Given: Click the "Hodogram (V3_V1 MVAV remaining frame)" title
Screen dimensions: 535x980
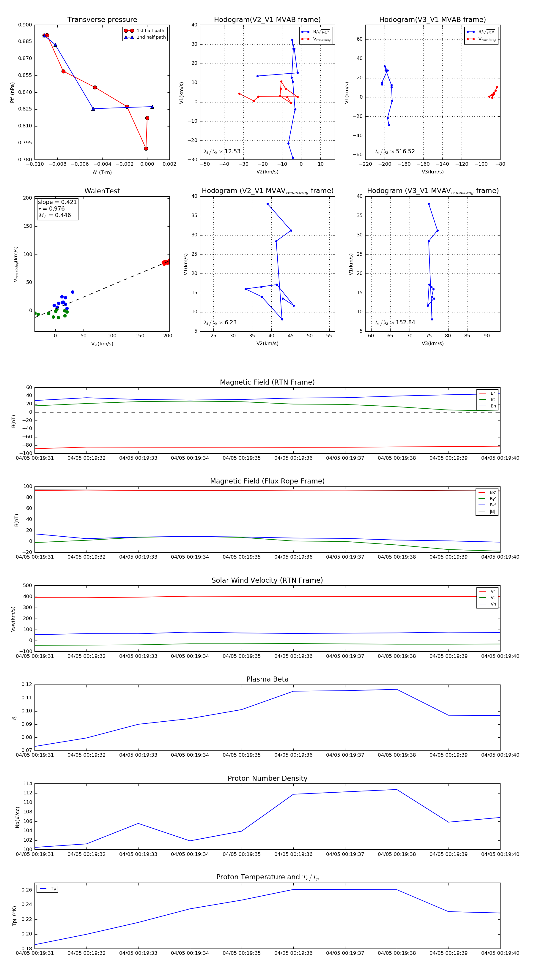Looking at the screenshot, I should (x=432, y=191).
